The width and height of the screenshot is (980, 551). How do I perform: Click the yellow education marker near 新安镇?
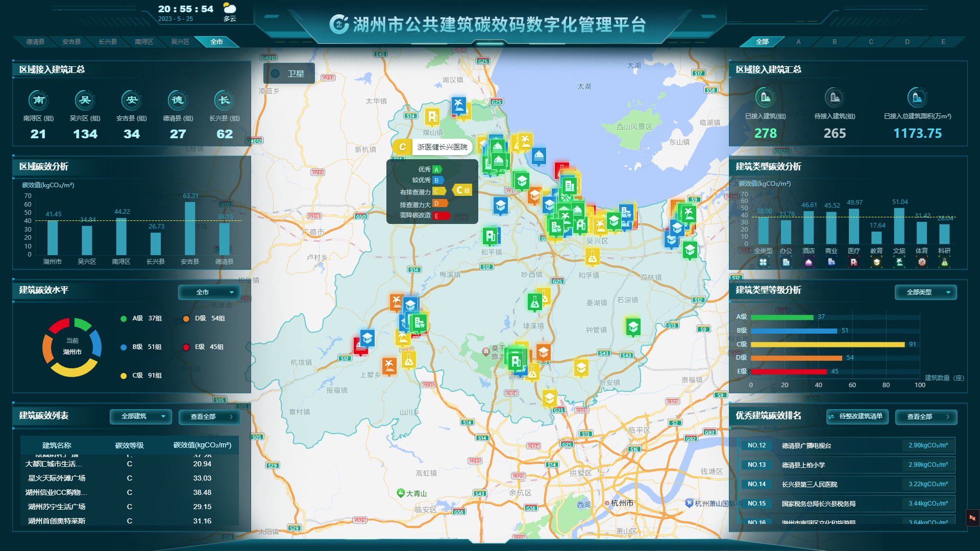tap(581, 367)
